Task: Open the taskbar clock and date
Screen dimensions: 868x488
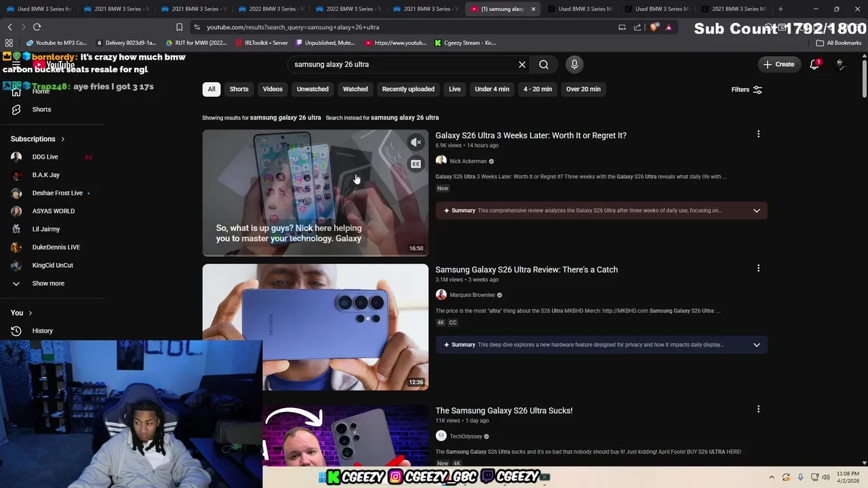Action: (x=848, y=477)
